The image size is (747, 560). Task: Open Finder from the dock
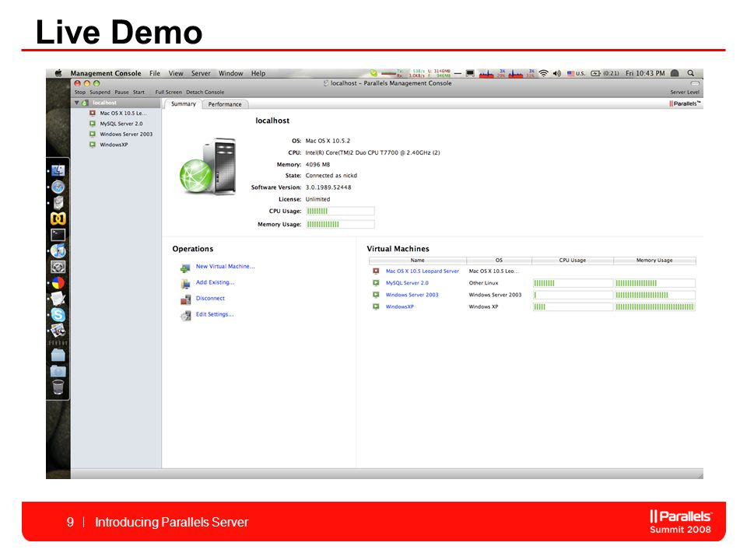58,170
